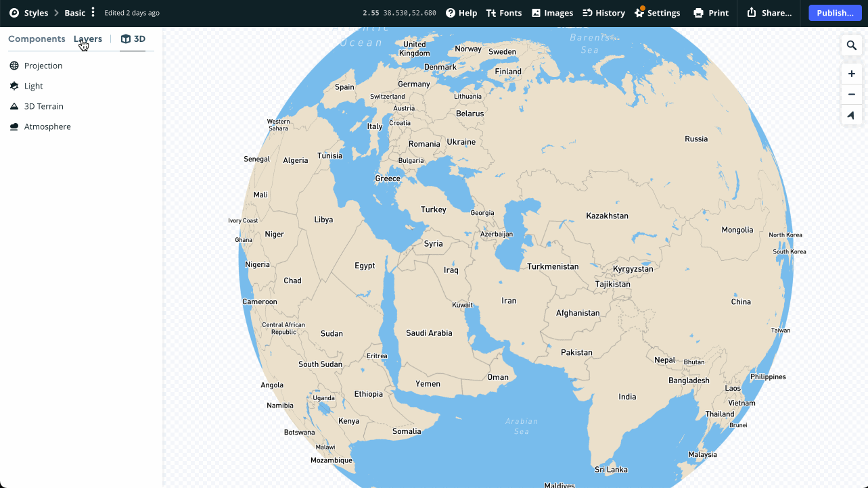Click the Kazakhstan label on map
The image size is (868, 488).
point(607,216)
